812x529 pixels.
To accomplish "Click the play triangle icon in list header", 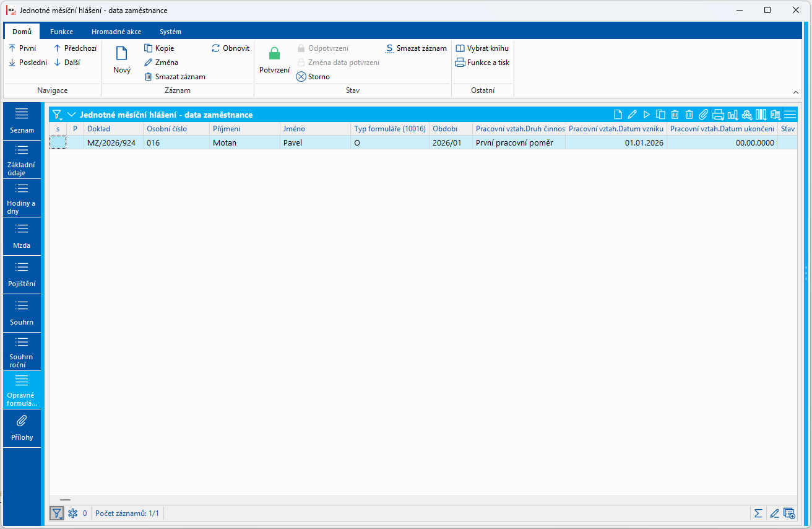I will pos(646,115).
